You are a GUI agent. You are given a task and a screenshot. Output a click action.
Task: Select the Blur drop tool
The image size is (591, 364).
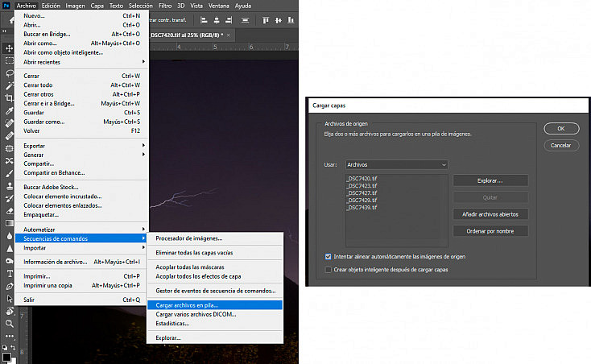(x=9, y=236)
